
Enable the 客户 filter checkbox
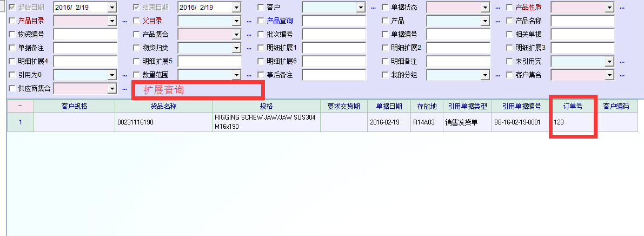point(261,8)
